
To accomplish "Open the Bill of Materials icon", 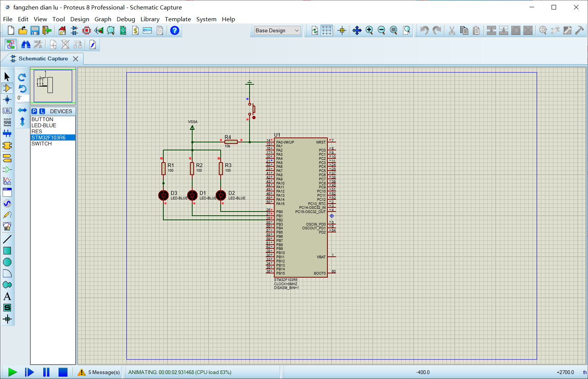I will 135,30.
